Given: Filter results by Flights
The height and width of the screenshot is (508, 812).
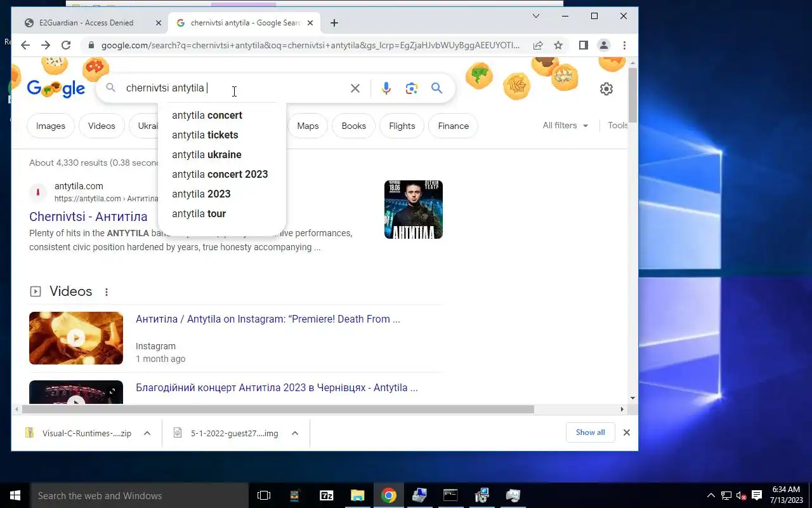Looking at the screenshot, I should click(x=402, y=126).
